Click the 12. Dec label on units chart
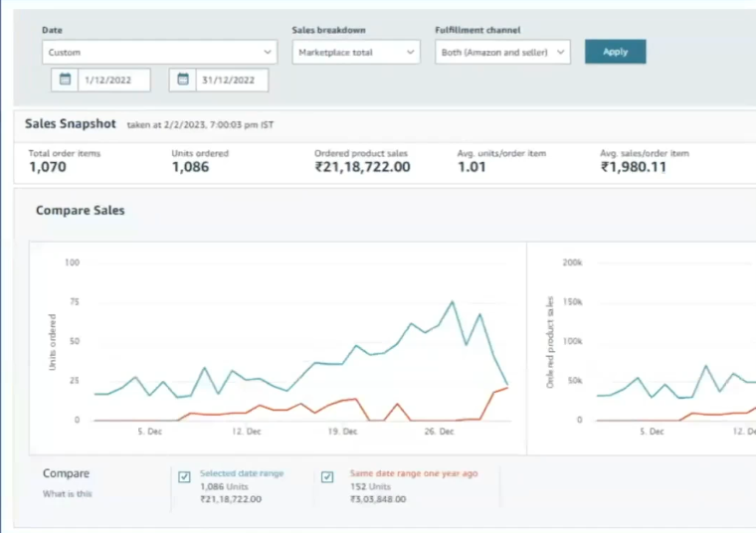Image resolution: width=756 pixels, height=533 pixels. 246,432
